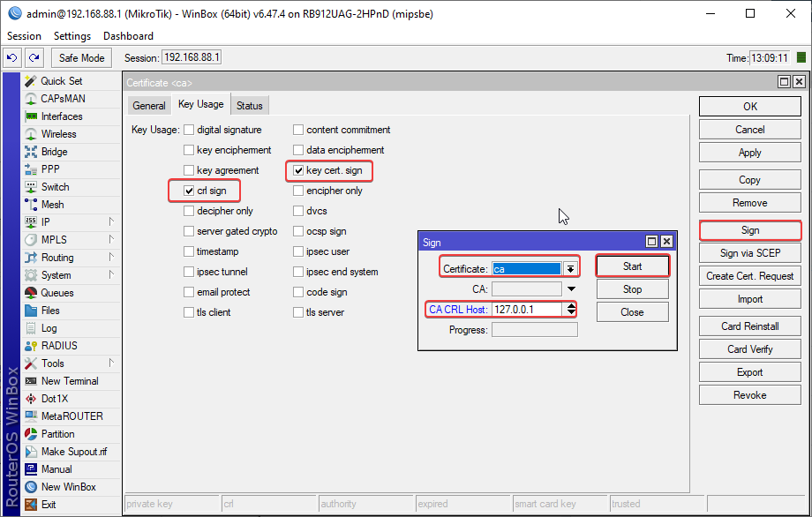Click Stop button in Sign dialog
Image resolution: width=812 pixels, height=517 pixels.
tap(632, 289)
